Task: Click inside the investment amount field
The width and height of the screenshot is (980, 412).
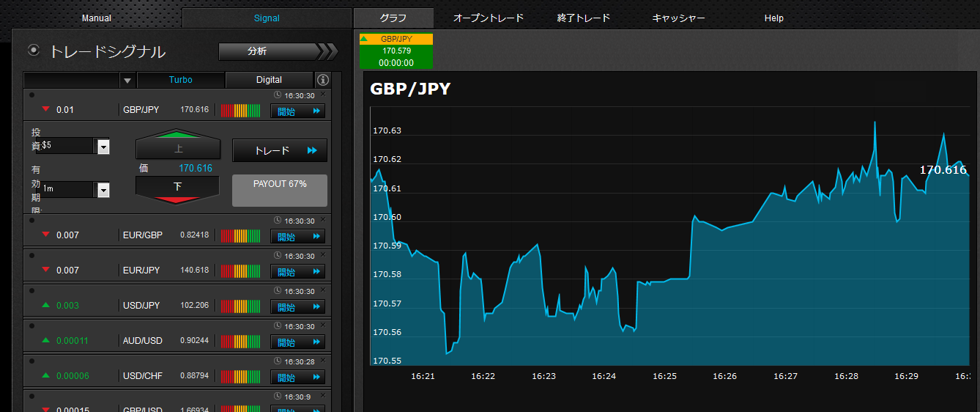Action: point(68,147)
